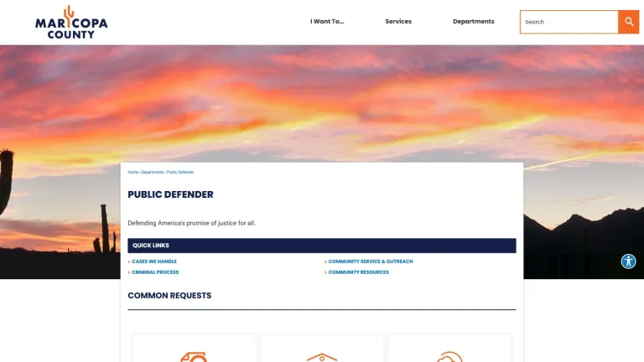Click the orange search magnifier button

point(628,22)
